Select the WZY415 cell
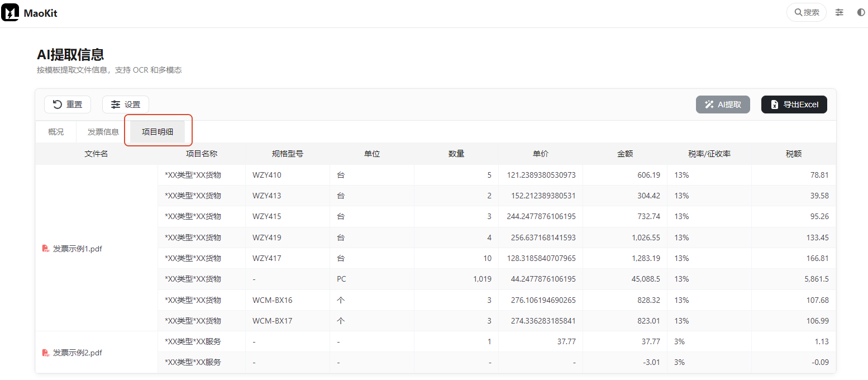 288,216
